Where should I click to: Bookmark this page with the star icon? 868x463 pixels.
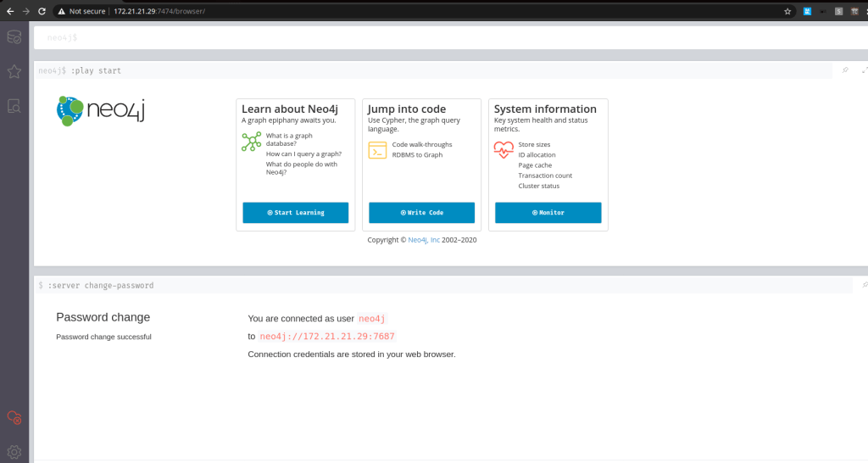(787, 11)
